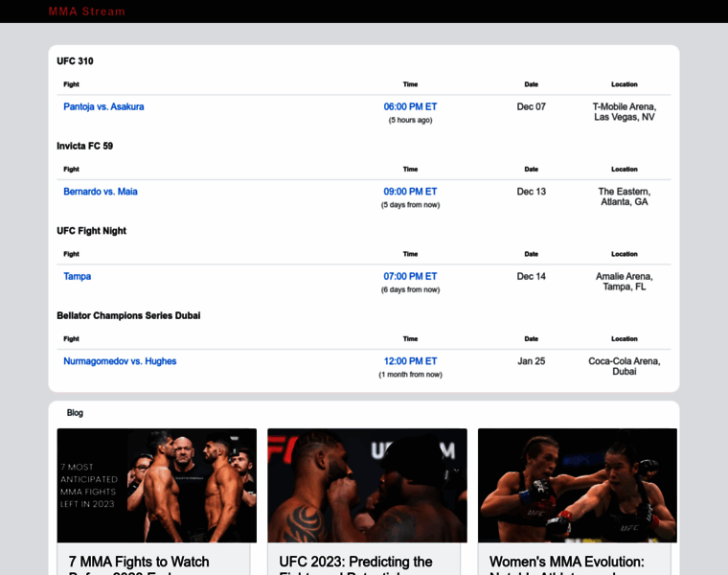The width and height of the screenshot is (728, 575).
Task: Open the Nurmagomedov vs. Hughes fight link
Action: [x=120, y=361]
